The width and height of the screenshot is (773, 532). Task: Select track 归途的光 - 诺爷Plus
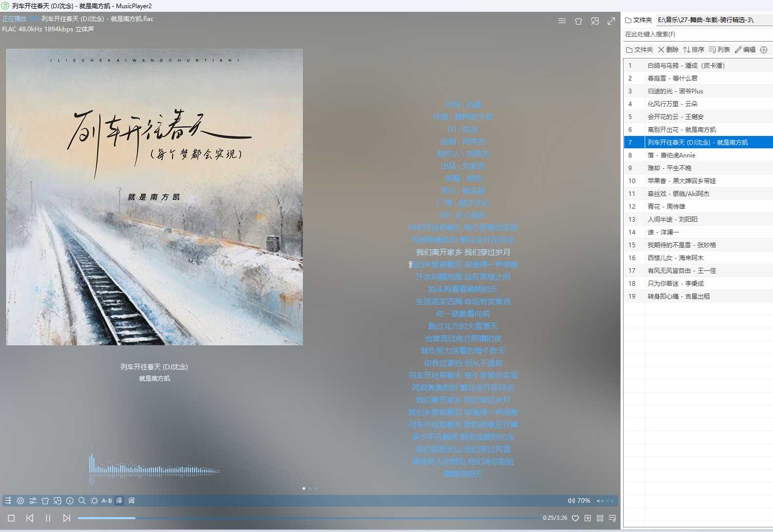coord(698,91)
